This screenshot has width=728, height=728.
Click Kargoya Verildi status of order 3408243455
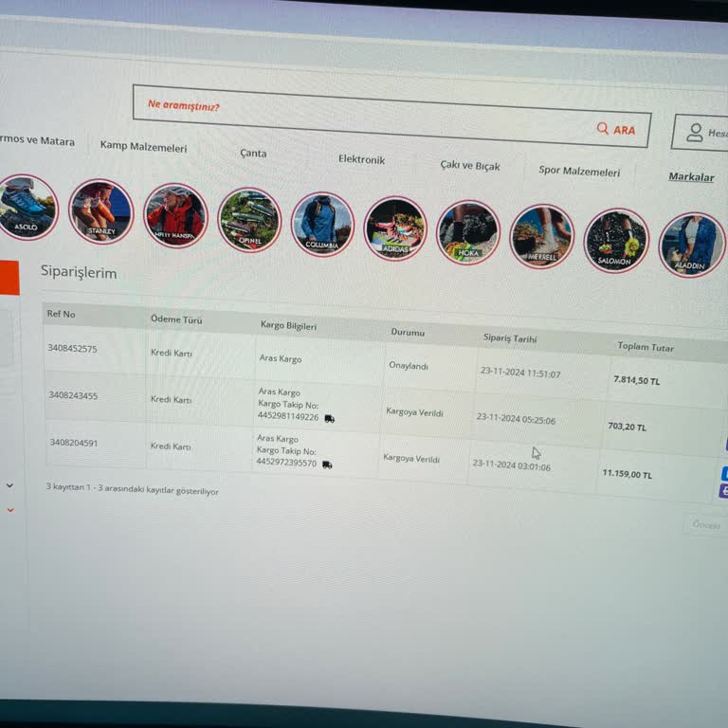(x=414, y=412)
